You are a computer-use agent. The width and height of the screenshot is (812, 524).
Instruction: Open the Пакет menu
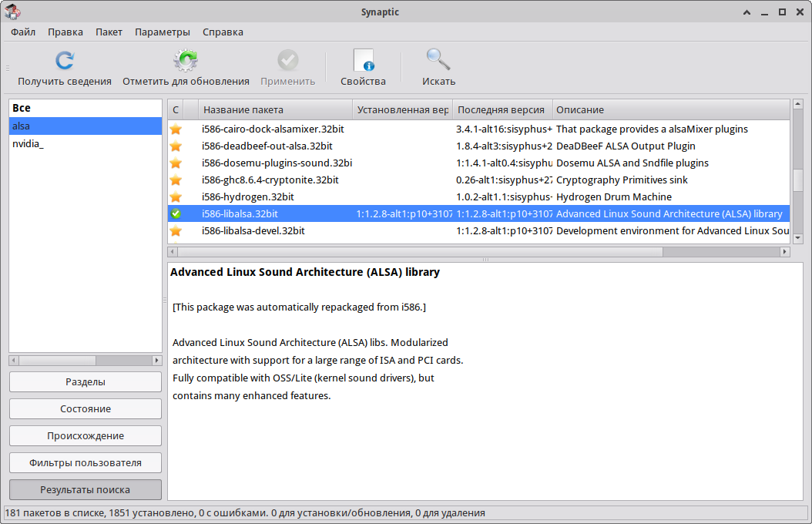pos(109,32)
